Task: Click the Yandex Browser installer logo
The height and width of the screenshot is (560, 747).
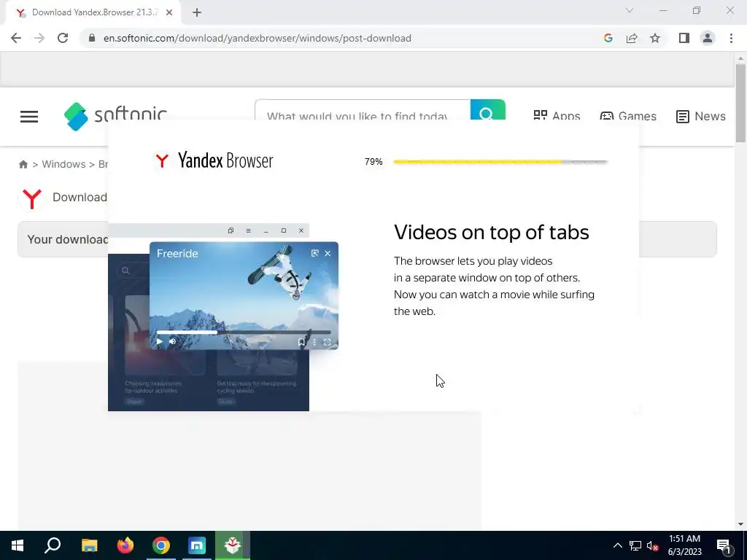Action: tap(213, 160)
